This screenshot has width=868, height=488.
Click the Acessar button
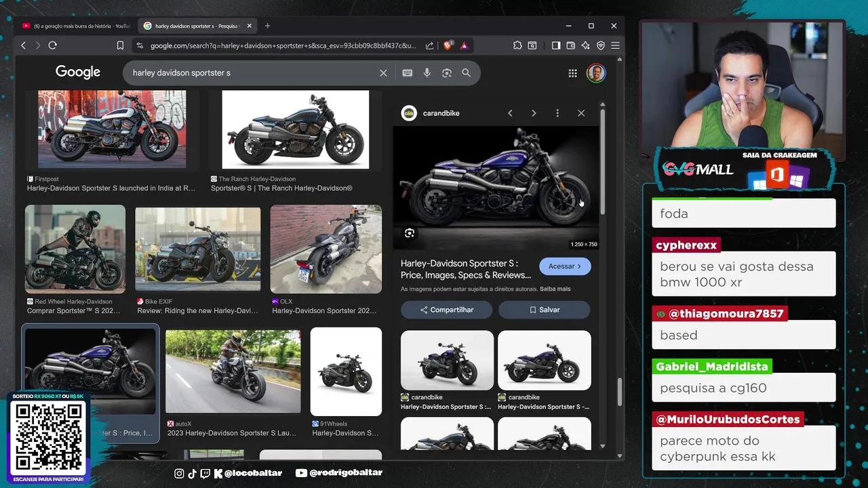point(565,266)
